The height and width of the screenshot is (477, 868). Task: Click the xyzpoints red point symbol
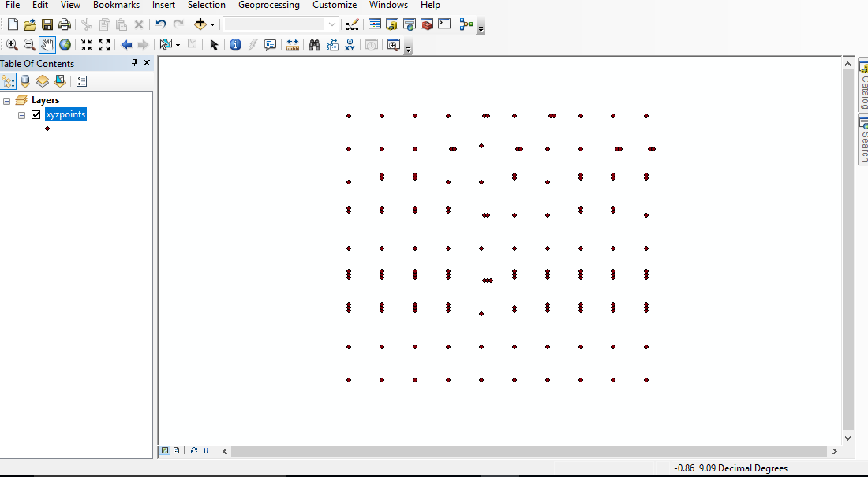[47, 129]
